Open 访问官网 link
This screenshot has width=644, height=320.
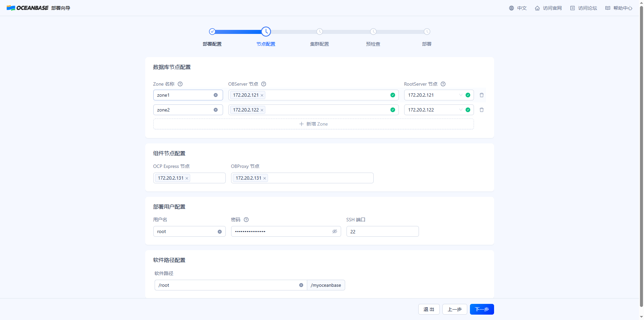tap(548, 8)
